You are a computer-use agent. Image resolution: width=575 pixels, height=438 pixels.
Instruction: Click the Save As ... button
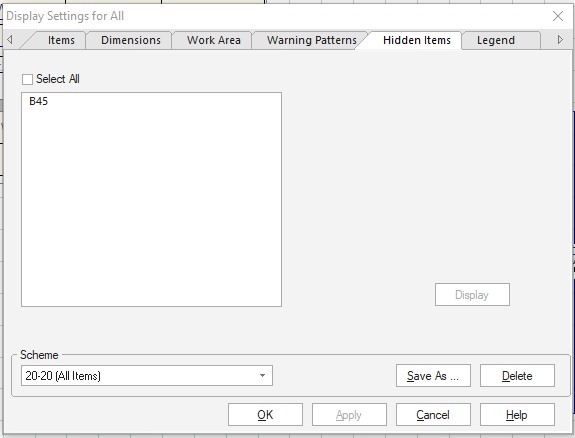coord(433,376)
